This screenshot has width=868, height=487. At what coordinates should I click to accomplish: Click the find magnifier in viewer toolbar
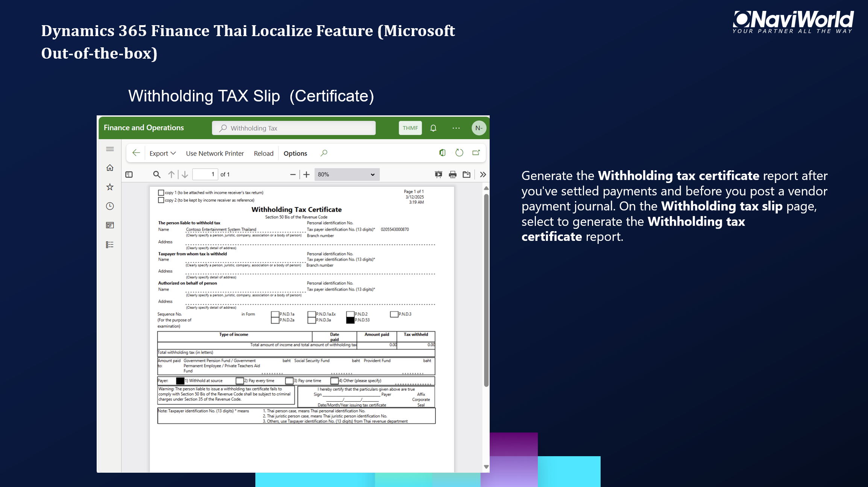coord(157,174)
